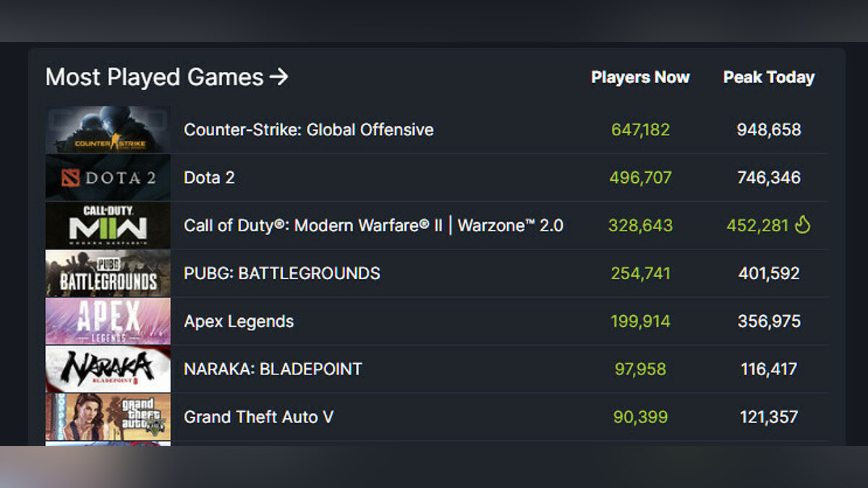Click the arrow next to Most Played Games

pyautogui.click(x=278, y=77)
